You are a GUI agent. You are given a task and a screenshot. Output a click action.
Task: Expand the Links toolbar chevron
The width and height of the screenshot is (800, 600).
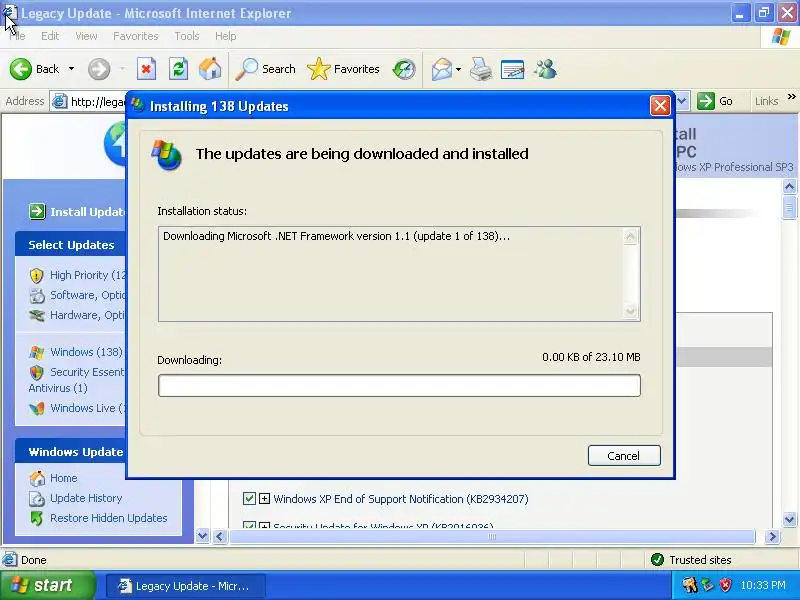click(x=791, y=96)
